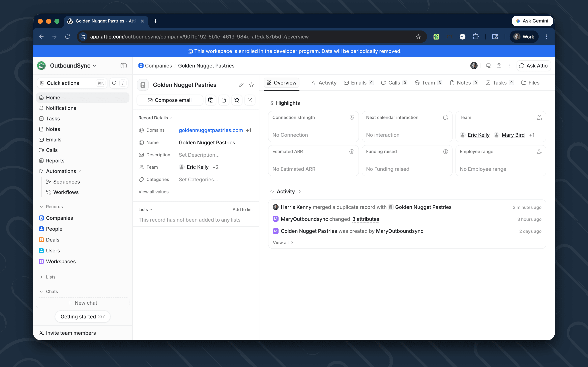Bookmark this page with the star icon
This screenshot has height=367, width=588.
[418, 37]
